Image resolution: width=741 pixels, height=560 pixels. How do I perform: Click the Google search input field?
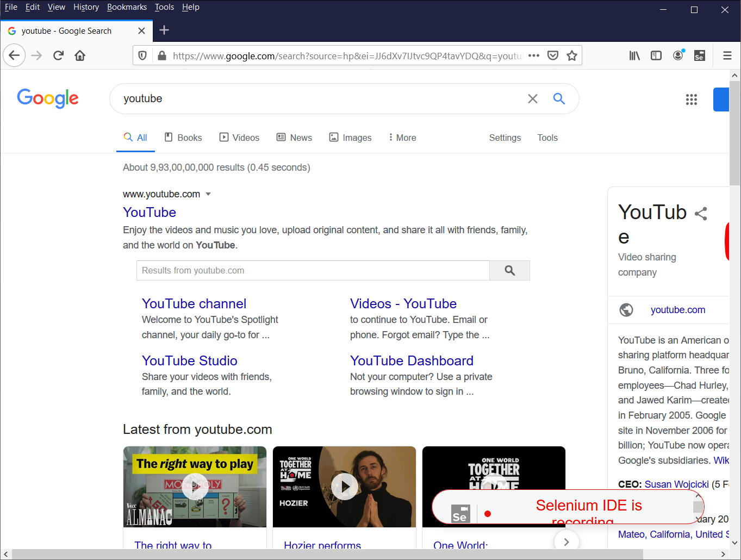(321, 98)
